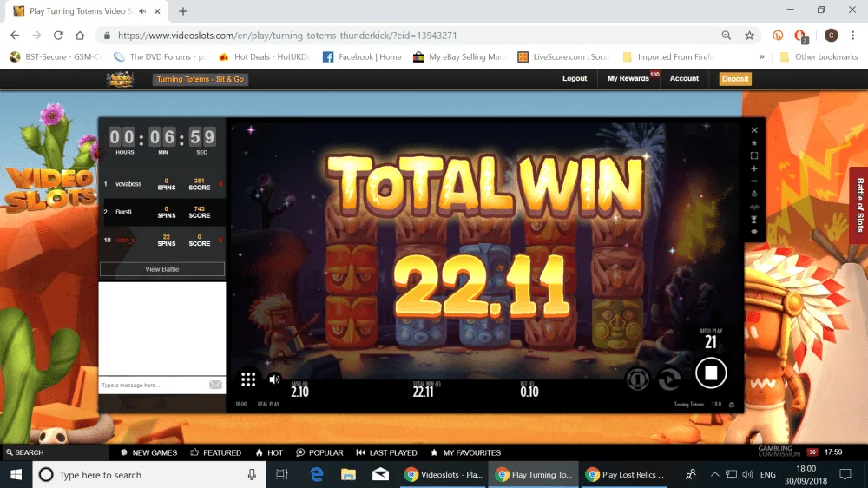868x488 pixels.
Task: Click View Battle button
Action: pos(161,269)
